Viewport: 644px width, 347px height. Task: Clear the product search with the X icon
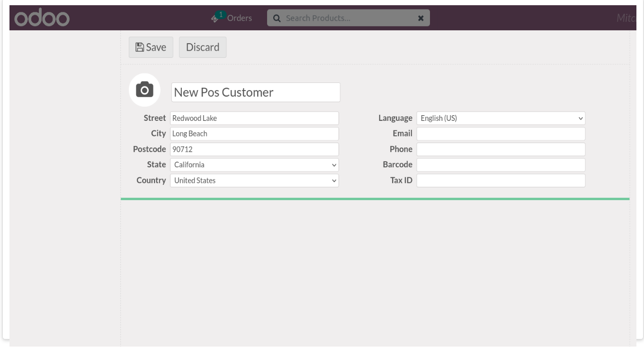click(x=420, y=18)
